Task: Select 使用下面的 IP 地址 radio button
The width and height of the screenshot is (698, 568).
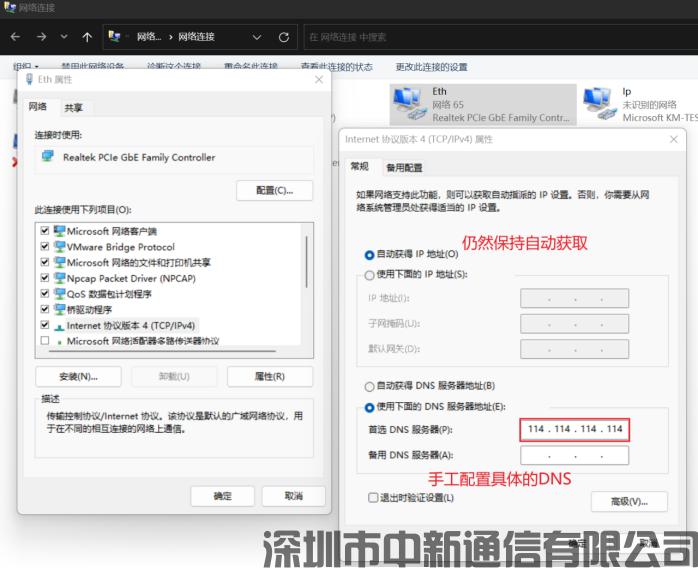Action: pyautogui.click(x=369, y=275)
